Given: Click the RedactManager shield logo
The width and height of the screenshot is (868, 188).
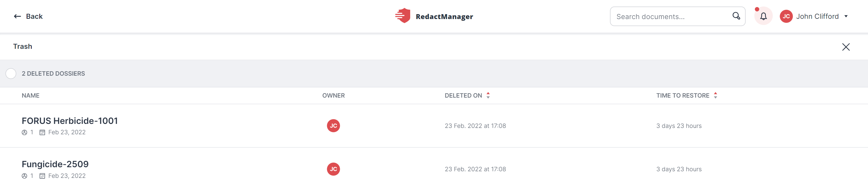Looking at the screenshot, I should [403, 16].
